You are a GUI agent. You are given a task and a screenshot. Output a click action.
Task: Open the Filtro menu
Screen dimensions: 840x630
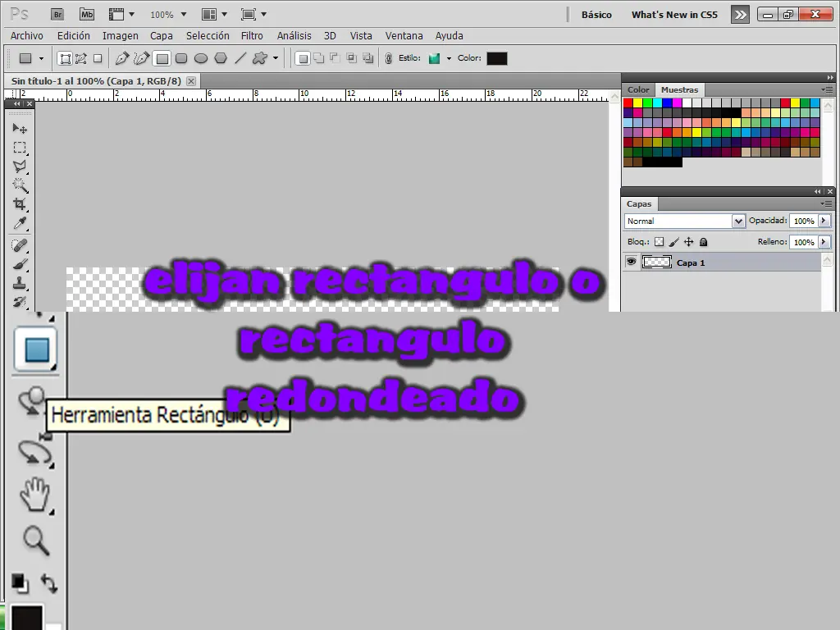(x=252, y=36)
